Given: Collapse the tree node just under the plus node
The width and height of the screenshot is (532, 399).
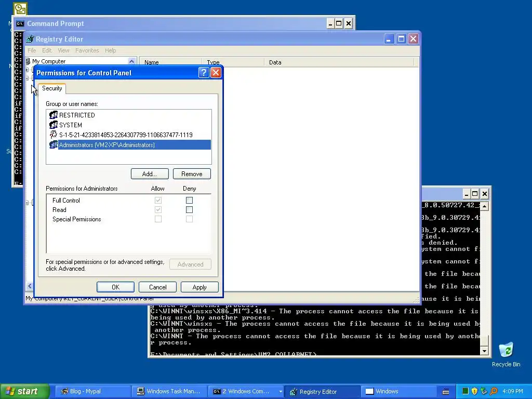Looking at the screenshot, I should [27, 78].
